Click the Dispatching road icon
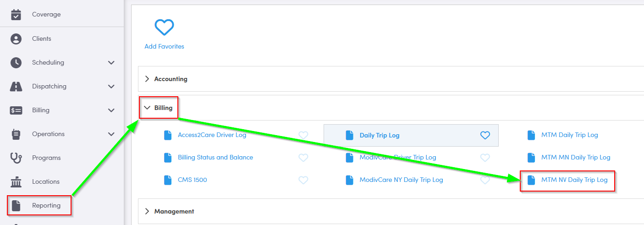The width and height of the screenshot is (644, 225). [16, 87]
